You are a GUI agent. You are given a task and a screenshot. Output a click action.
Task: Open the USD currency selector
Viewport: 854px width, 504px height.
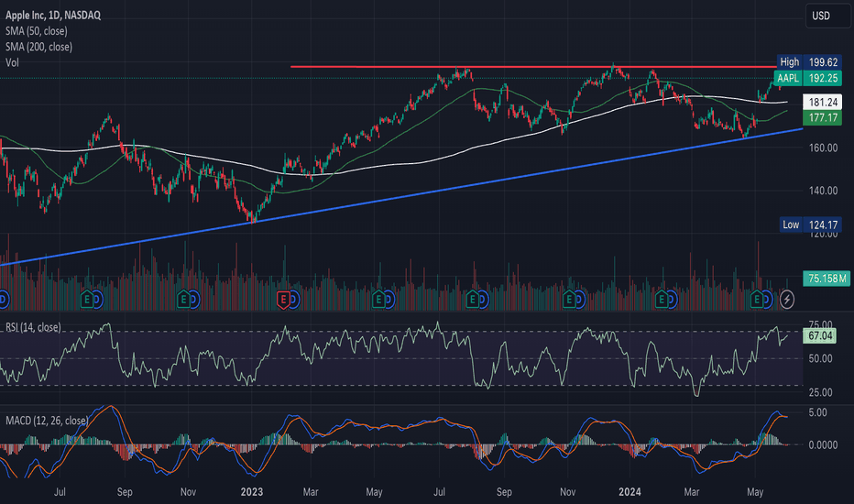click(x=827, y=16)
